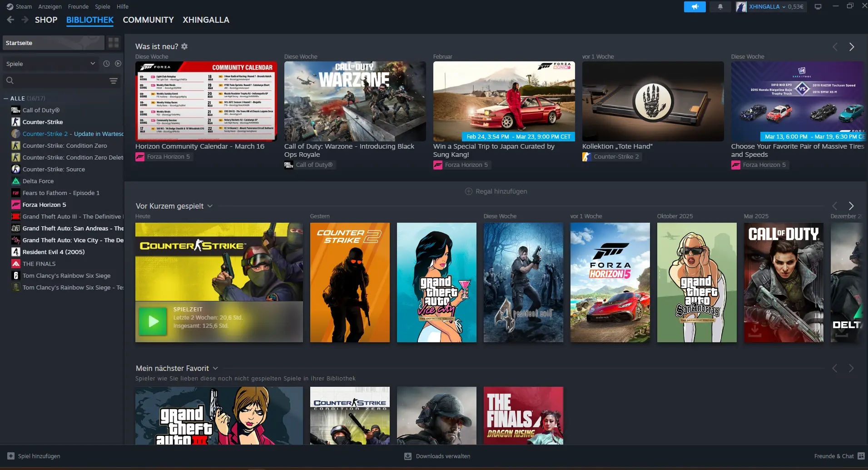Open the XHINGALLA account dropdown
Viewport: 868px width, 470px height.
[x=767, y=7]
